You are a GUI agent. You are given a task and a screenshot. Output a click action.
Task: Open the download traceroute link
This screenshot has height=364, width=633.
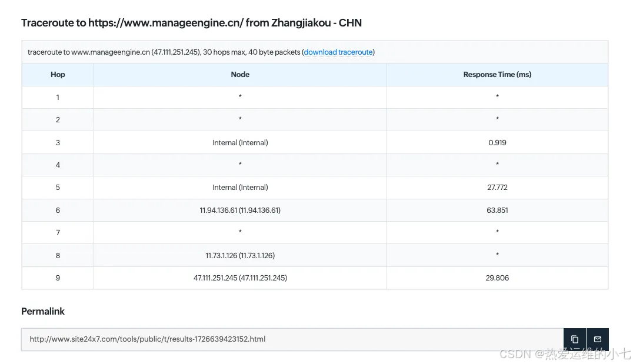[338, 52]
